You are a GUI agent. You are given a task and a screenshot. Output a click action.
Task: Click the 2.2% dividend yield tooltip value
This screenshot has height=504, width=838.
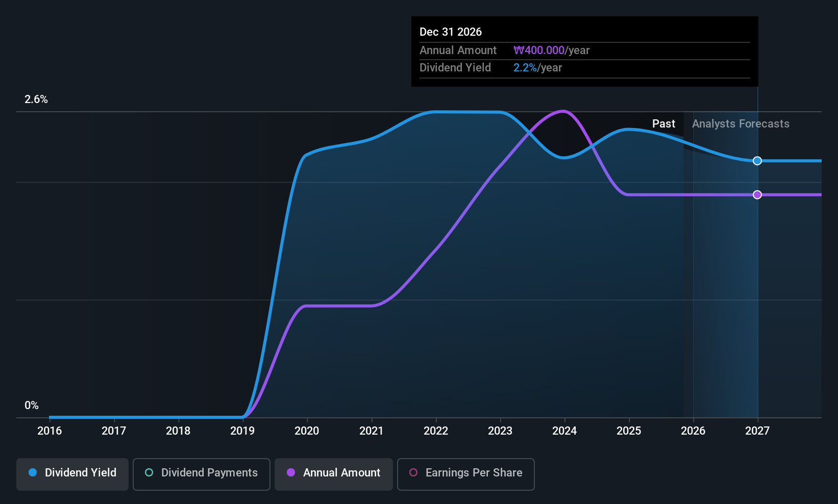tap(525, 68)
